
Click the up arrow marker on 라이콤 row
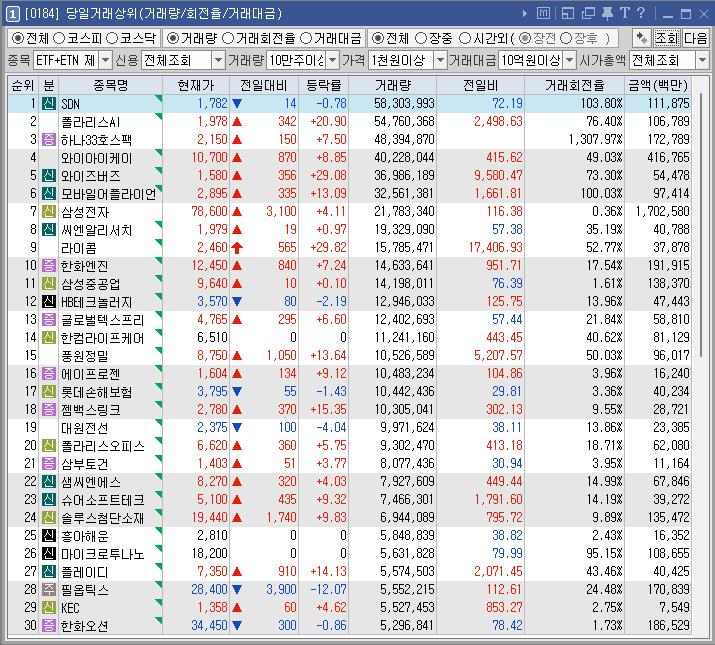click(237, 248)
